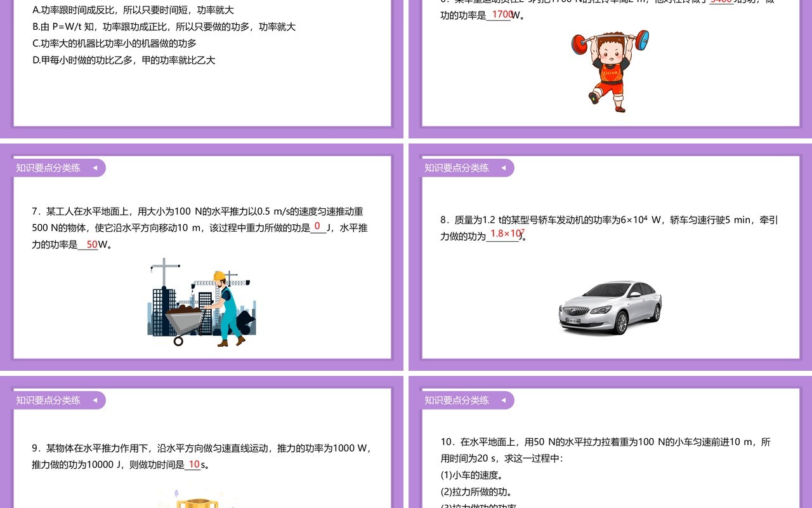Click the 知识要点分类练 label on the question 7 slide
Image resolution: width=812 pixels, height=508 pixels.
(48, 168)
